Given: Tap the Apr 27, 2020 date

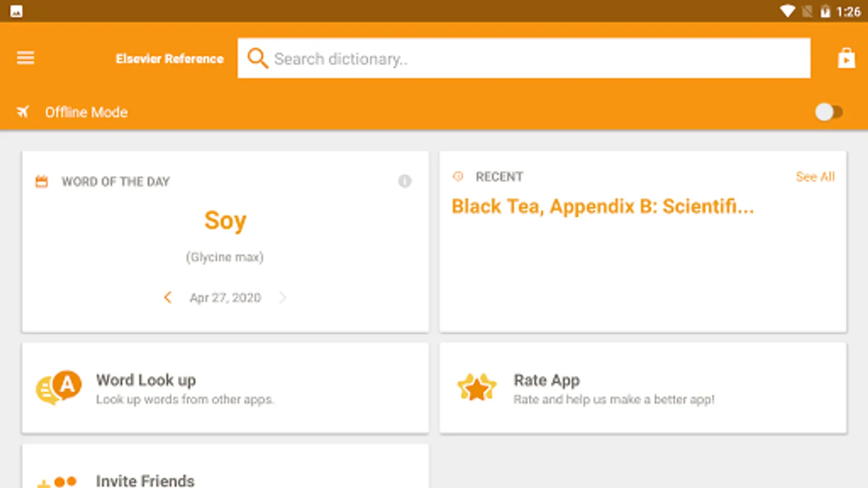Looking at the screenshot, I should [x=225, y=298].
